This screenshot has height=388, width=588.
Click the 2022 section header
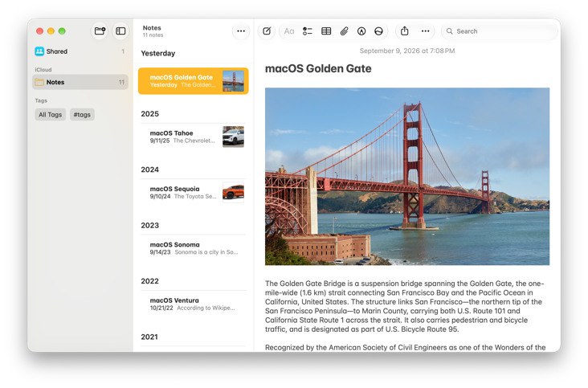[x=150, y=281]
